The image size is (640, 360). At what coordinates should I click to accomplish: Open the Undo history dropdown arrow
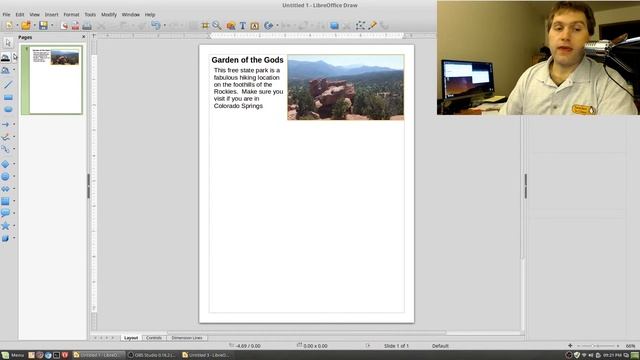(x=164, y=26)
